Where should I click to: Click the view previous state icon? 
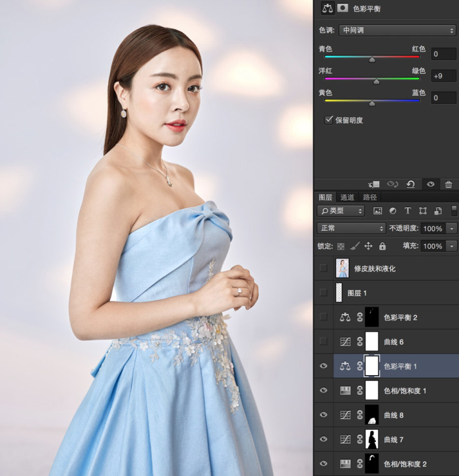pos(392,184)
